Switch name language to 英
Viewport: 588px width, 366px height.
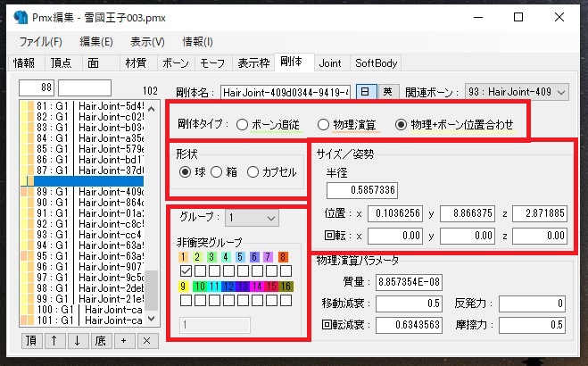(x=388, y=92)
